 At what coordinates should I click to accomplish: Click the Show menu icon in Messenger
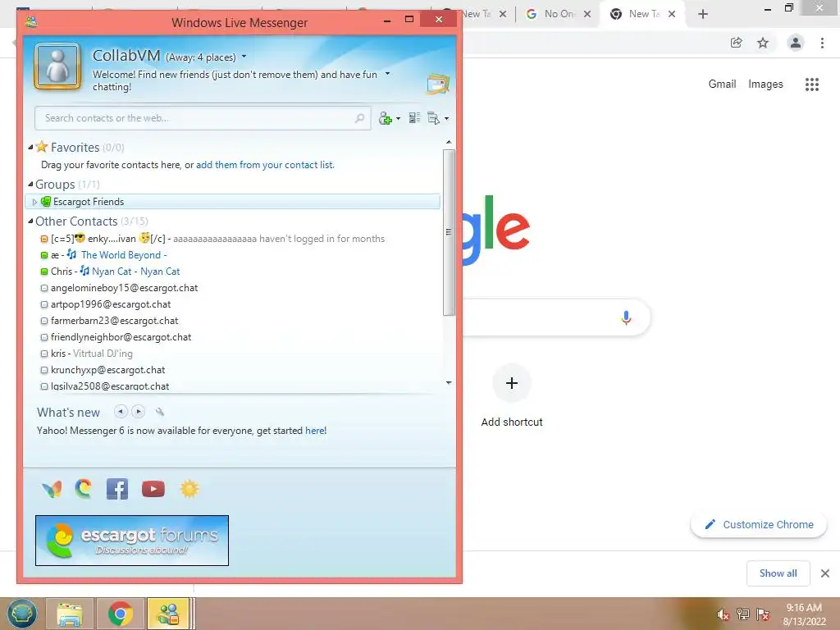(x=433, y=118)
